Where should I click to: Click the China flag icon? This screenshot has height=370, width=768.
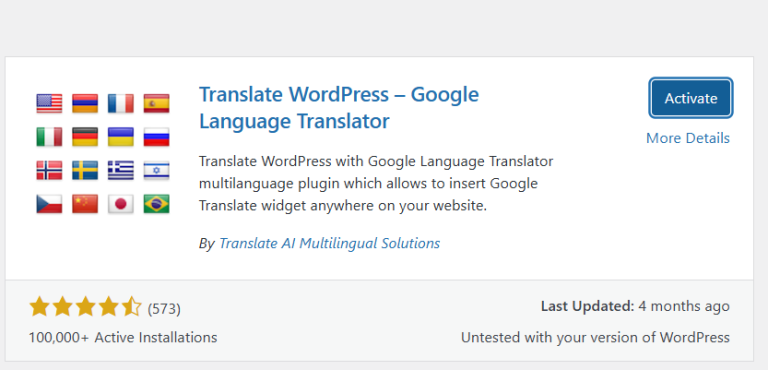coord(85,204)
